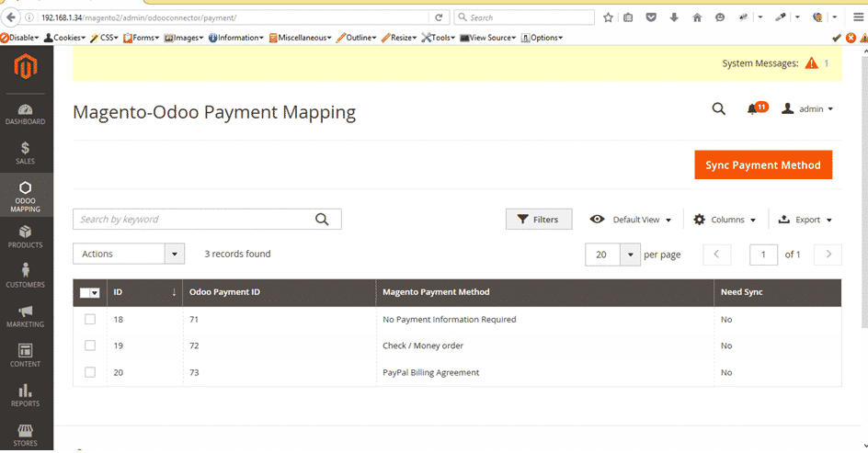Click the Magento Payment Method column header
This screenshot has height=453, width=868.
(545, 292)
